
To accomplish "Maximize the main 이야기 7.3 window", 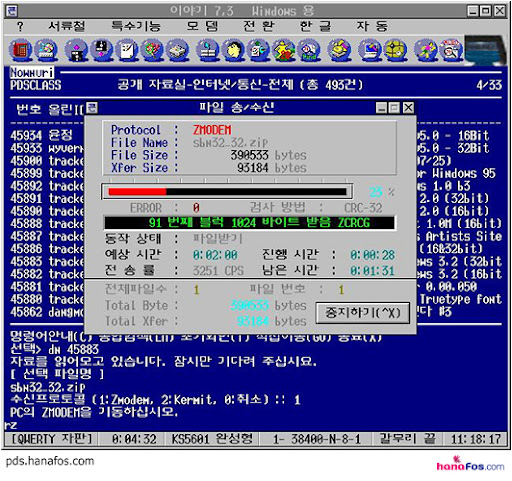I will [486, 11].
